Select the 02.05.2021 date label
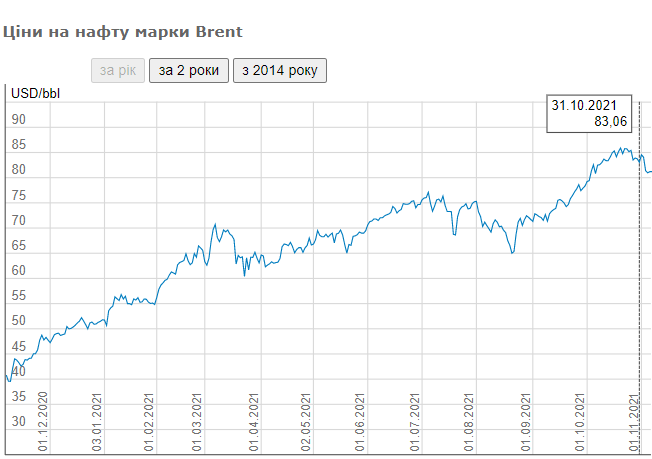The image size is (652, 459). point(308,425)
